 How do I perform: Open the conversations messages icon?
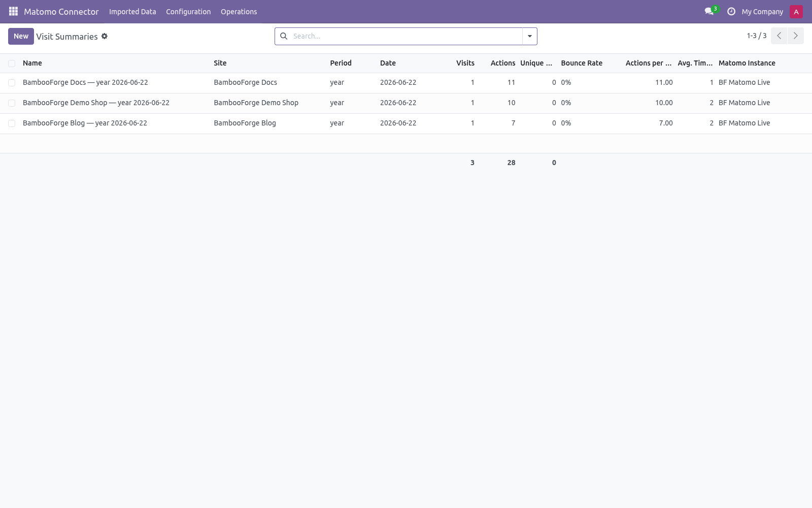[x=709, y=11]
